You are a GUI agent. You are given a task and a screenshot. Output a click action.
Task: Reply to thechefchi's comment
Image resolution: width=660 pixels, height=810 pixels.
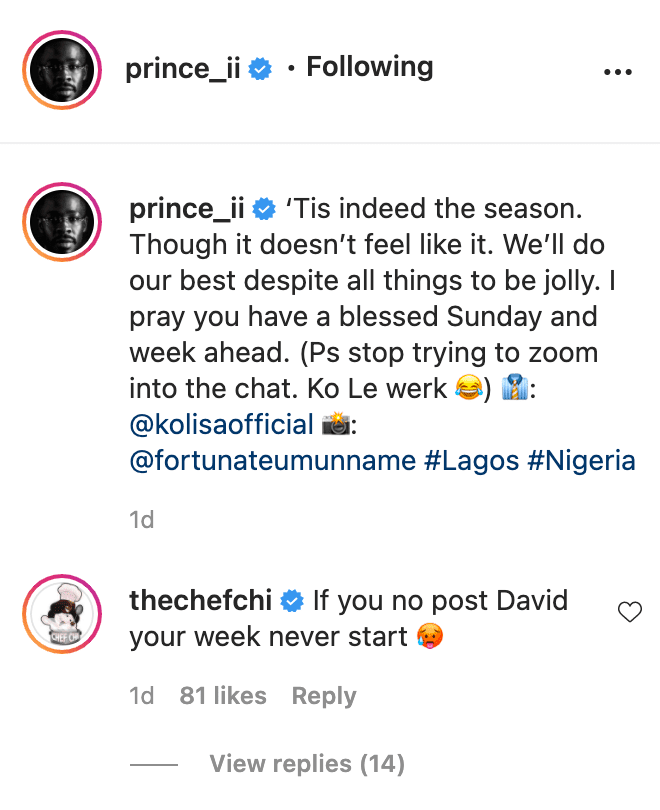(324, 696)
